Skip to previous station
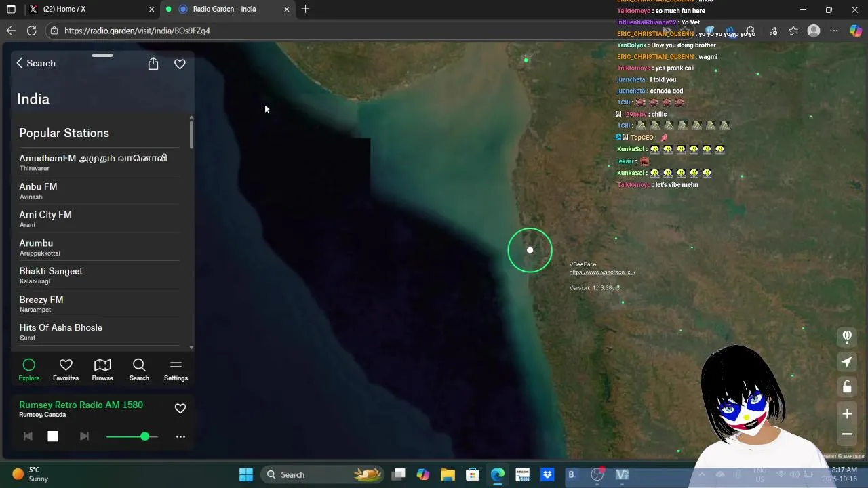 [28, 436]
